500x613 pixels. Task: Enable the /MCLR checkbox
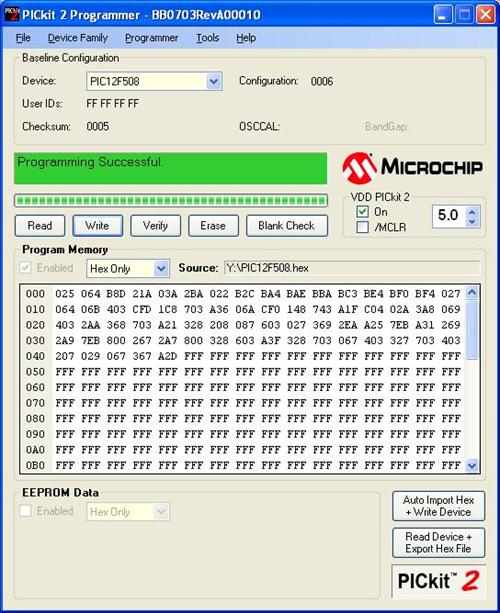[362, 227]
